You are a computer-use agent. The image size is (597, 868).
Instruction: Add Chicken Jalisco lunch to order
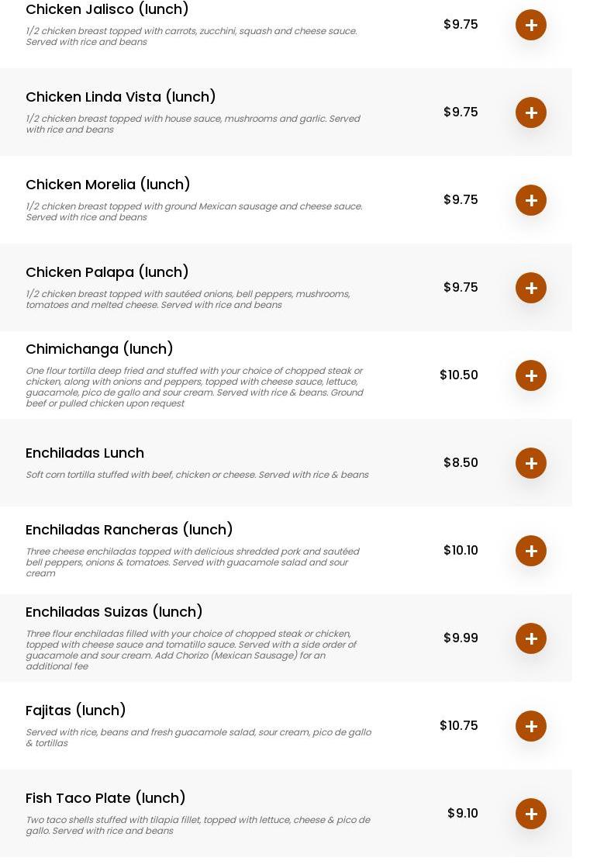click(530, 25)
